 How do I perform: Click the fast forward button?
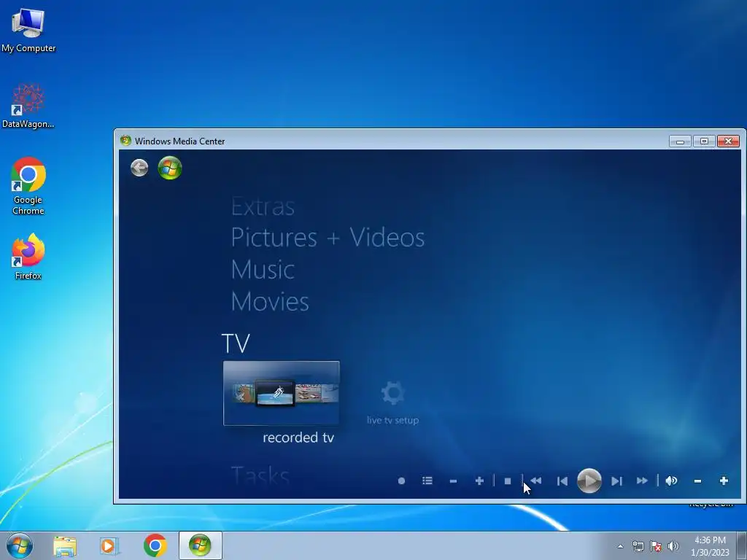point(642,481)
